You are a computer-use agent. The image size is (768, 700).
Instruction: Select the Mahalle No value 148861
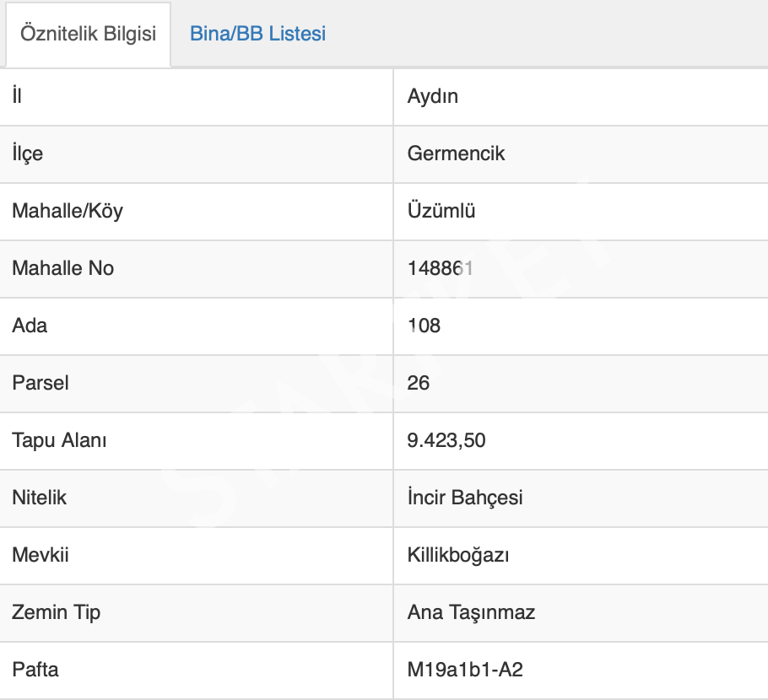coord(439,268)
